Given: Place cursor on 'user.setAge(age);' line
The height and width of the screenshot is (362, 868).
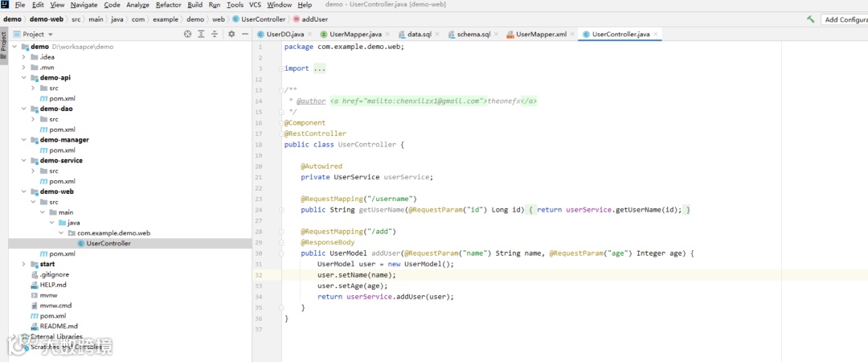Looking at the screenshot, I should click(353, 286).
